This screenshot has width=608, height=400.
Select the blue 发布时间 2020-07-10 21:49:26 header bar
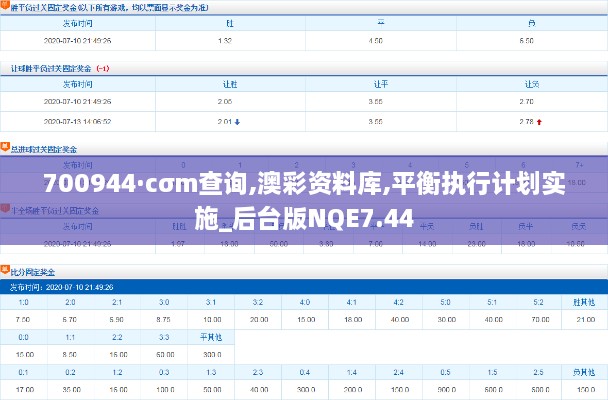click(304, 287)
